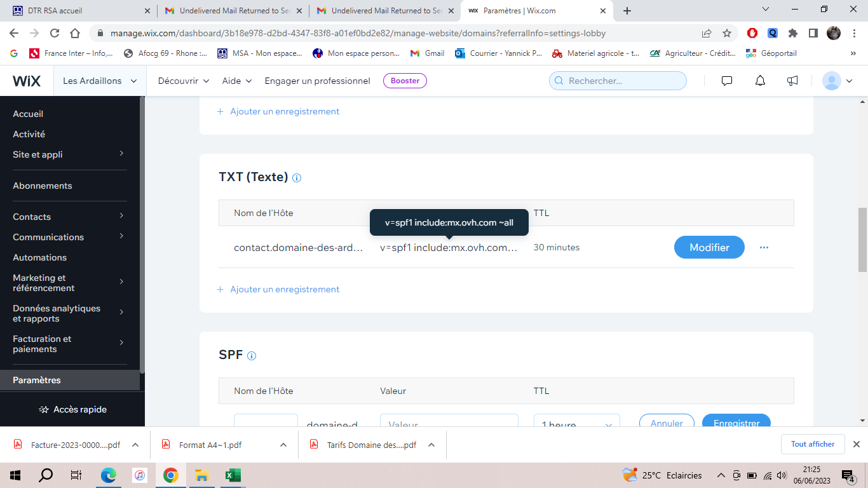This screenshot has width=868, height=488.
Task: Click Engager un professionnel link
Action: coord(318,81)
